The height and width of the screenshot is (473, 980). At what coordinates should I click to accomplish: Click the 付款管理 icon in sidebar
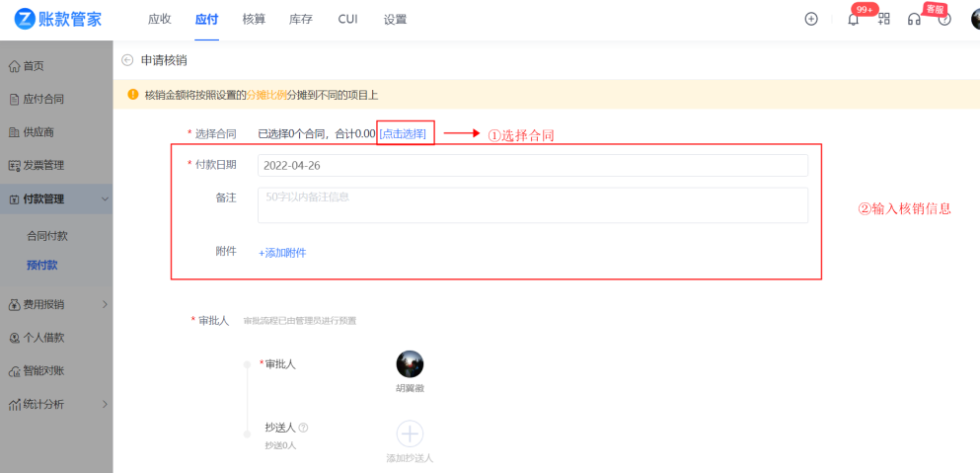coord(15,198)
